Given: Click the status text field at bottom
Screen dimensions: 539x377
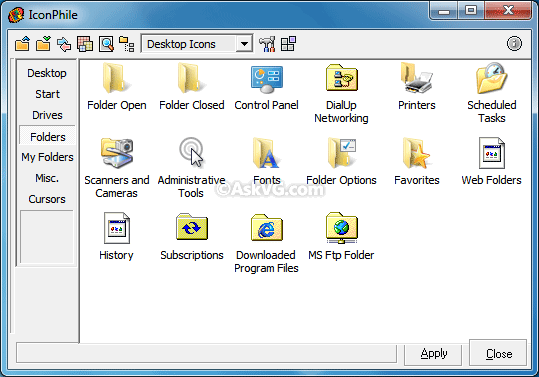Looking at the screenshot, I should tap(206, 354).
